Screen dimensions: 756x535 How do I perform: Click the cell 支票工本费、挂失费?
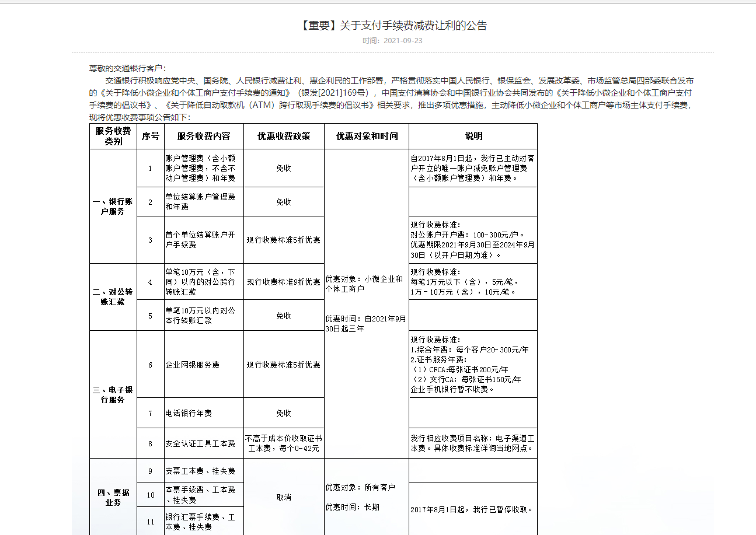(x=204, y=471)
